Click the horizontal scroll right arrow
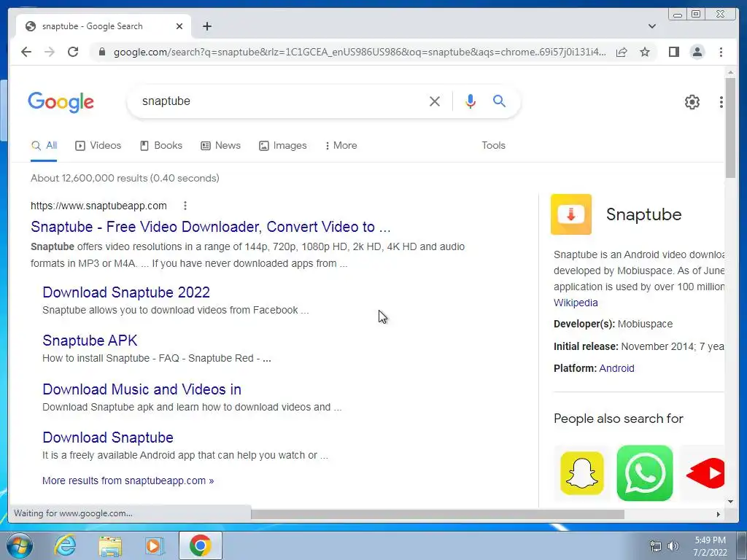Screen dimensions: 747x560 [x=719, y=514]
